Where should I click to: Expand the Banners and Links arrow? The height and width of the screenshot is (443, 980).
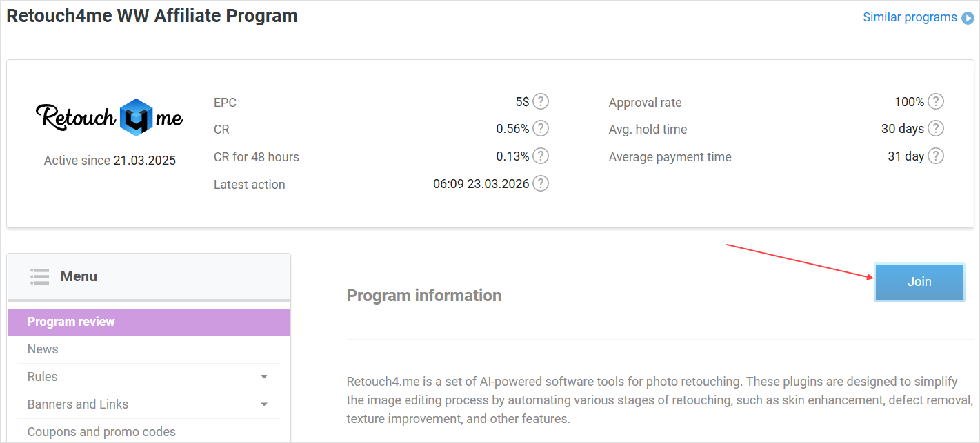264,404
